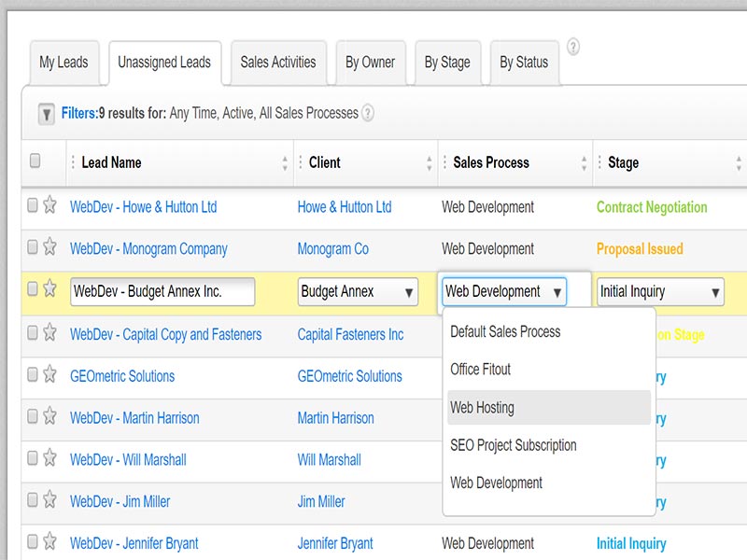Image resolution: width=747 pixels, height=560 pixels.
Task: Click the filter funnel icon
Action: (x=46, y=114)
